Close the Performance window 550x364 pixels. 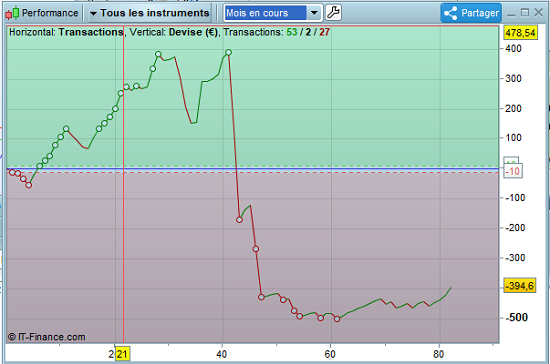pos(539,13)
